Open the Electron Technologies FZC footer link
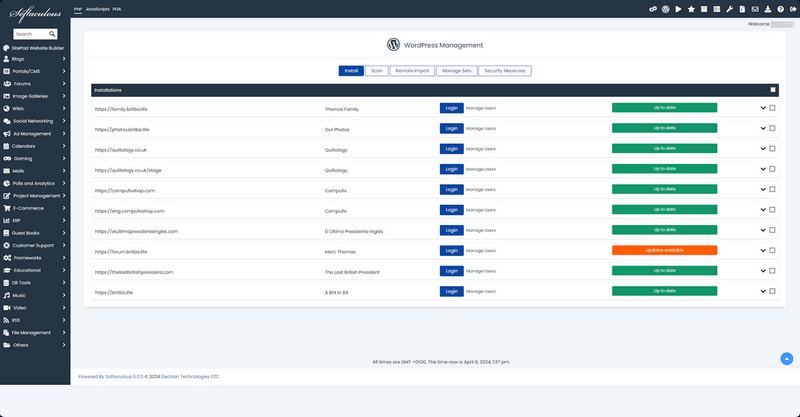The image size is (800, 417). [190, 377]
